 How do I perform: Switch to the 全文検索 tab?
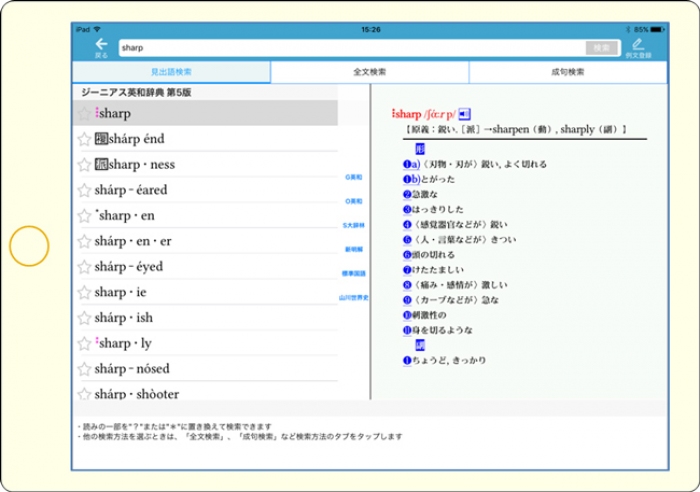[x=369, y=72]
